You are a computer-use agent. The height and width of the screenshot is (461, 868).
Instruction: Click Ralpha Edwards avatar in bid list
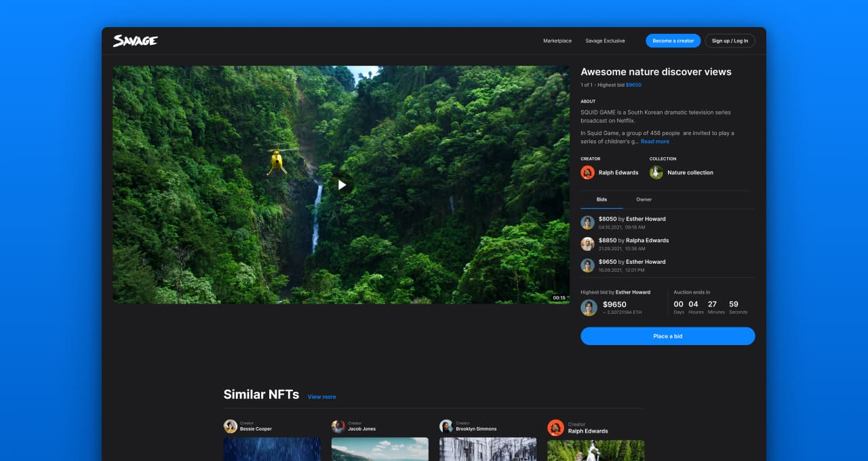[587, 243]
